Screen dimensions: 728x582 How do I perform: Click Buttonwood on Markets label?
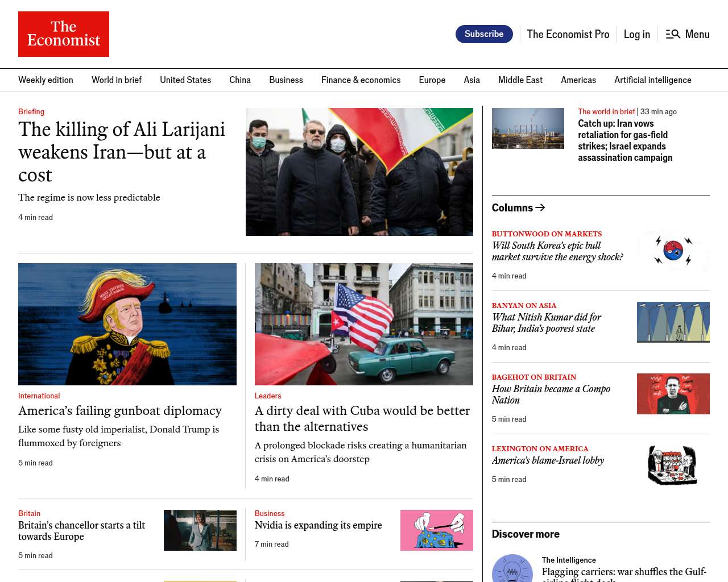pos(547,234)
